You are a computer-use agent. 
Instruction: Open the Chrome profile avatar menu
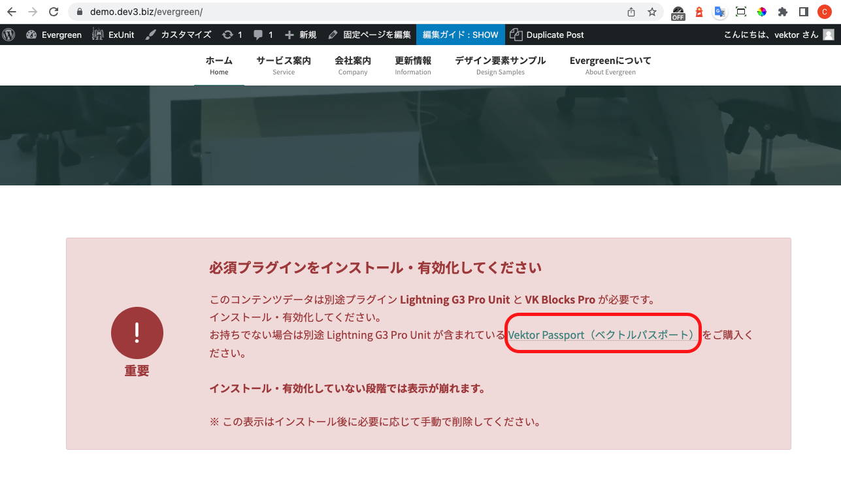[824, 11]
